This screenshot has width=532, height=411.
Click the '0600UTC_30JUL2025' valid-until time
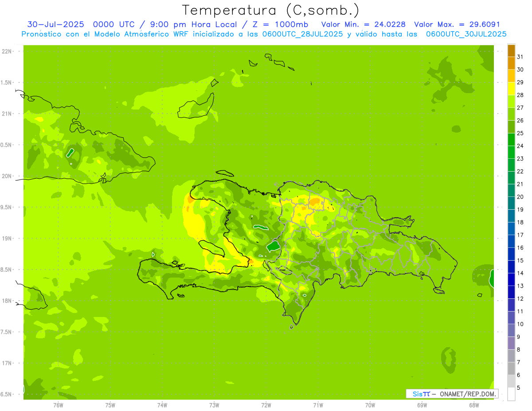(466, 34)
